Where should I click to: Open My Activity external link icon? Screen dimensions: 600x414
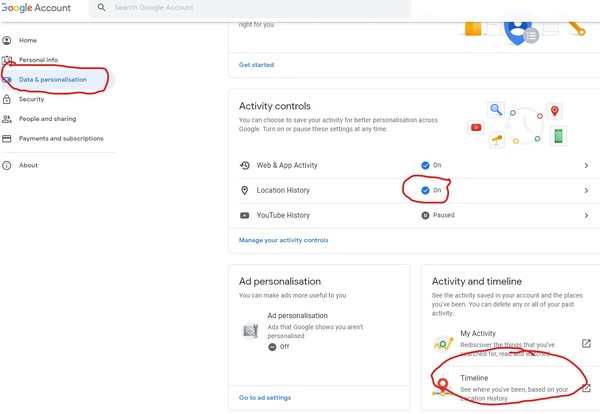click(x=586, y=343)
